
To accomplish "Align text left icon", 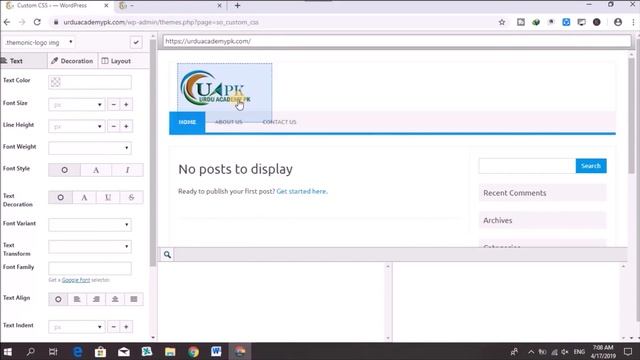I will point(77,299).
